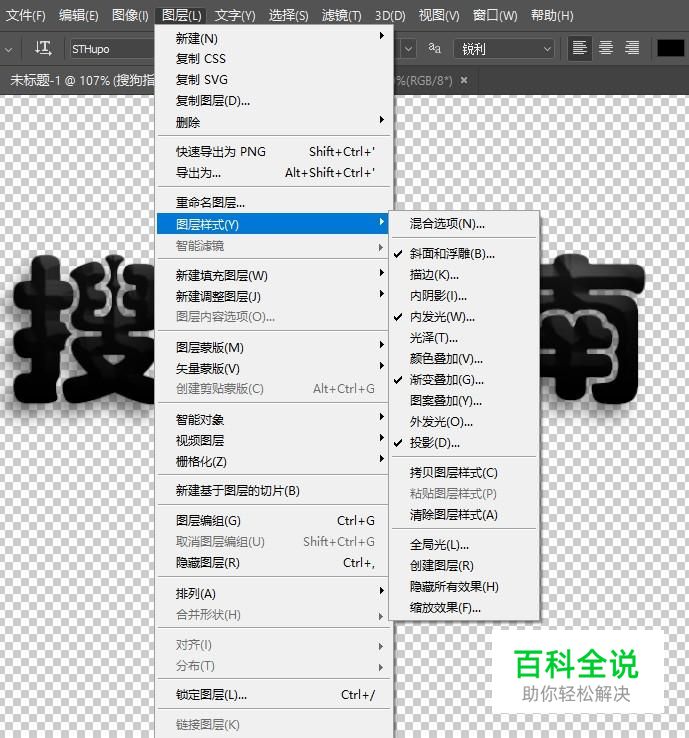Screen dimensions: 689x738
Task: Choose 新建基于图层的切片(B)
Action: coord(273,491)
